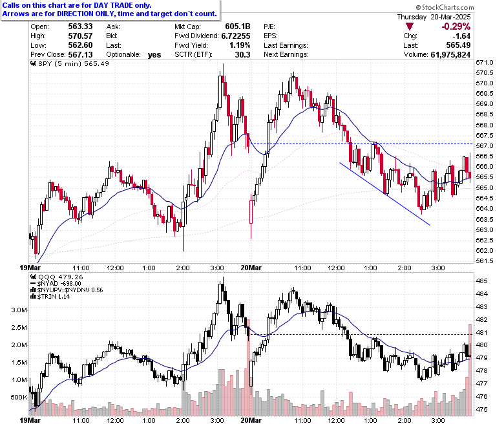The width and height of the screenshot is (504, 426).
Task: Click the date 'Thursday 20-Mar-2025'
Action: (434, 17)
